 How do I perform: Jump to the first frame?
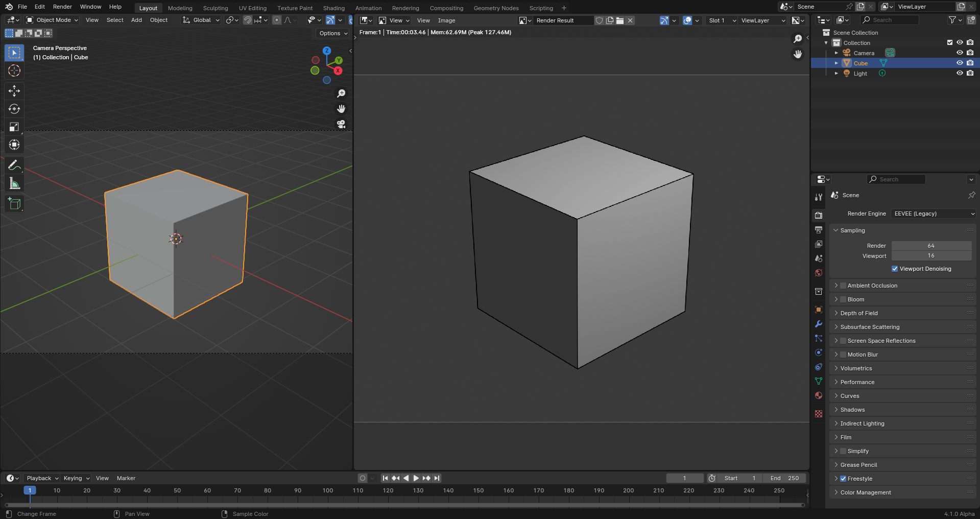[x=385, y=478]
